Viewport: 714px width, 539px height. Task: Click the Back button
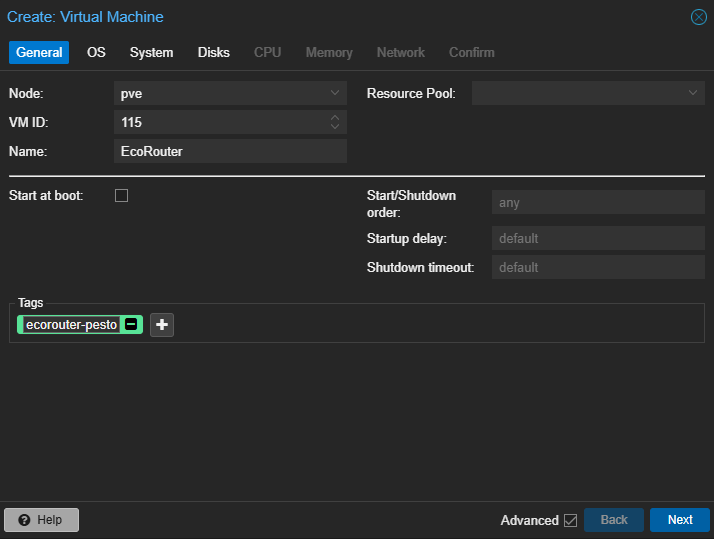pos(614,520)
